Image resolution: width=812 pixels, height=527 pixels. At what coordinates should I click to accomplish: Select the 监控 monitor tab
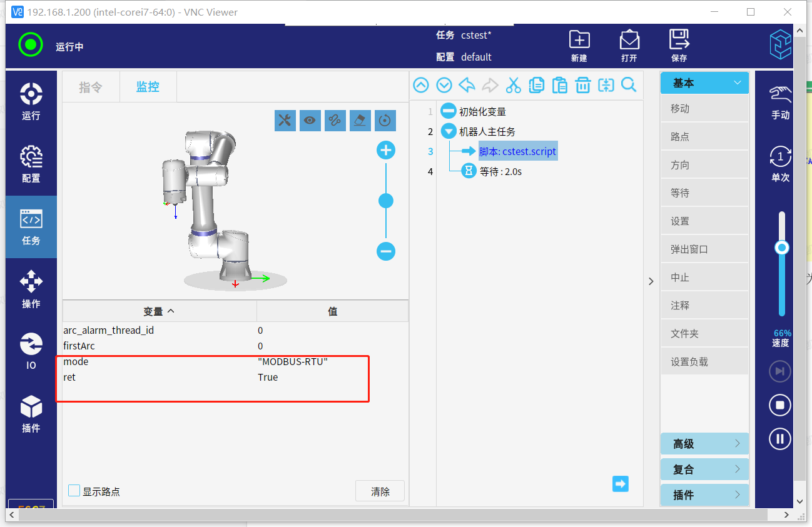pyautogui.click(x=148, y=87)
